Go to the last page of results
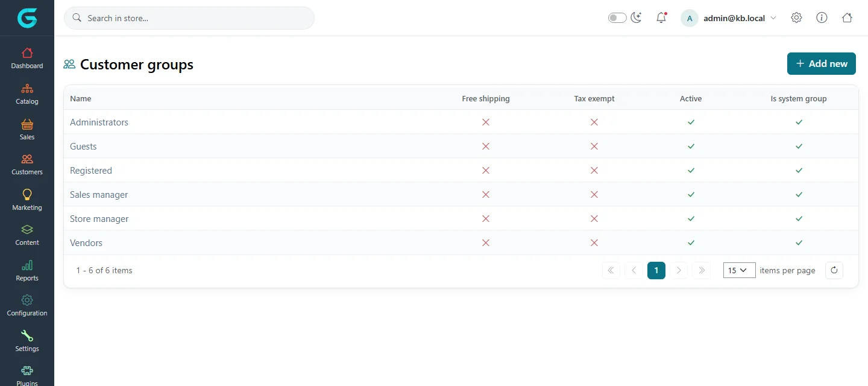The image size is (868, 386). click(x=702, y=270)
